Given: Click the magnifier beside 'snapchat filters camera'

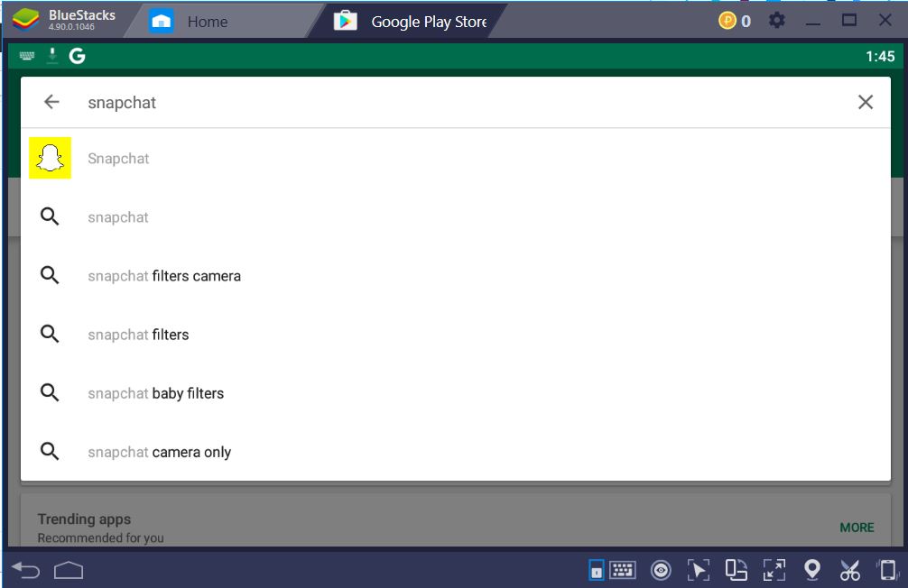Looking at the screenshot, I should click(50, 275).
